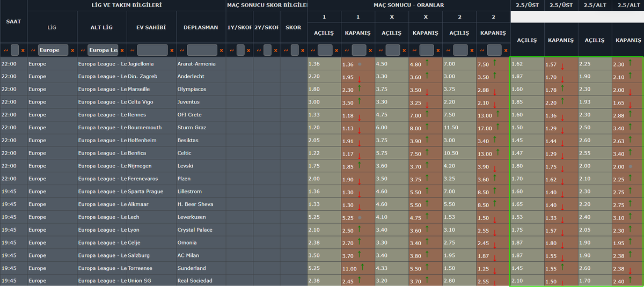
Task: Focus the EV SAHİBİ filter input
Action: pos(153,50)
